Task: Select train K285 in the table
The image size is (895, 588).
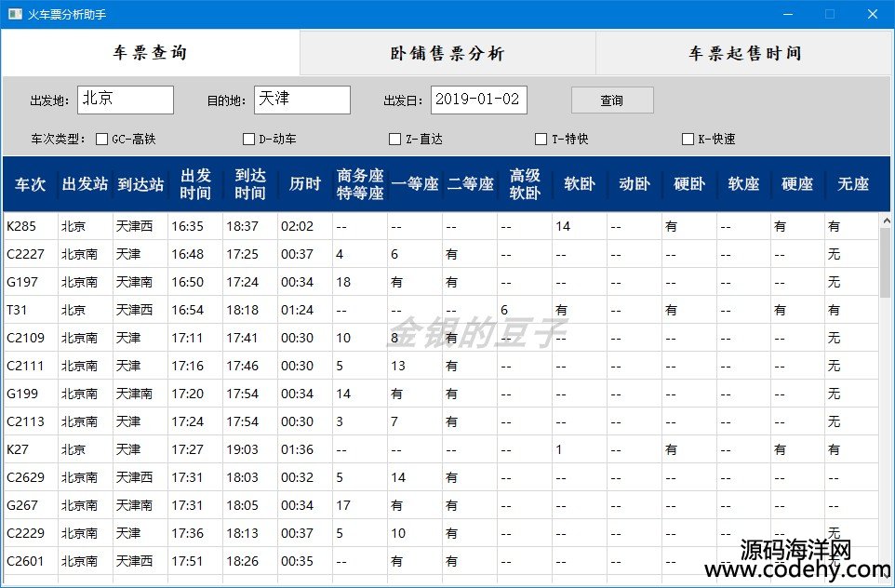Action: 441,226
